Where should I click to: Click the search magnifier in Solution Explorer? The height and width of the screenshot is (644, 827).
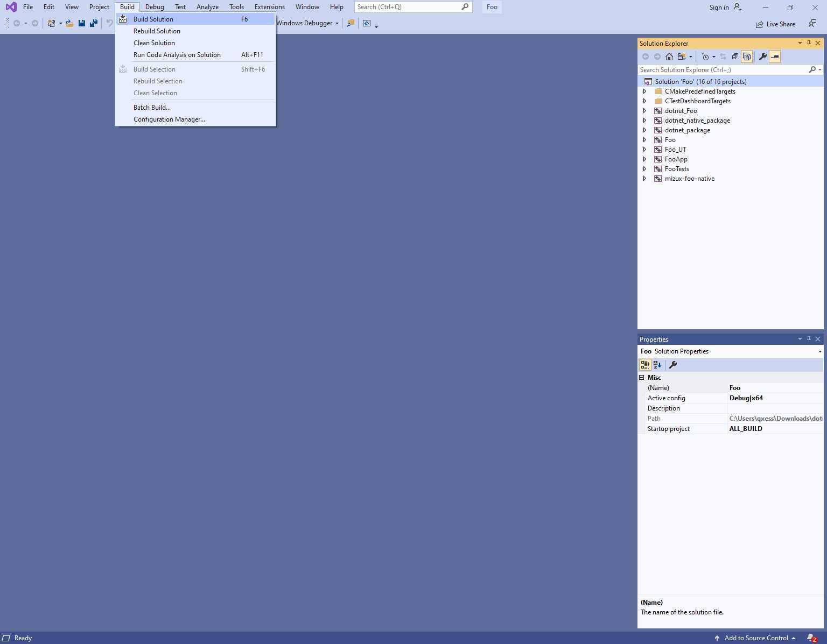pos(812,70)
